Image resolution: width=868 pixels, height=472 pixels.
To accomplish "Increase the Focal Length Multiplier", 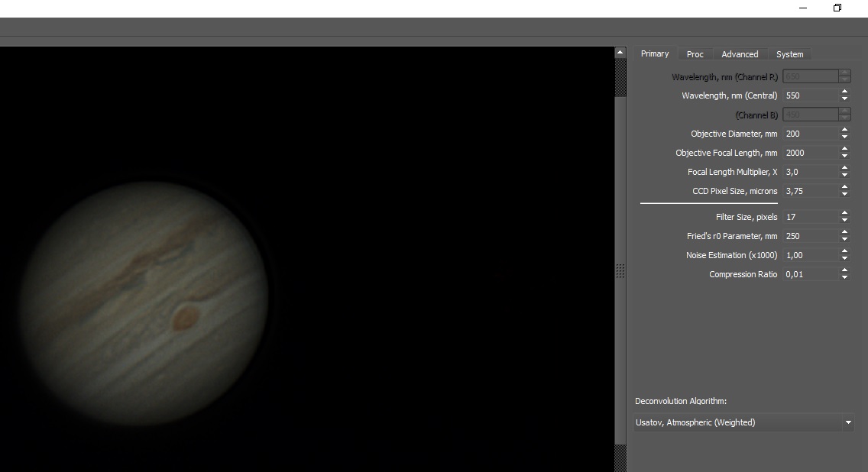I will pos(844,169).
